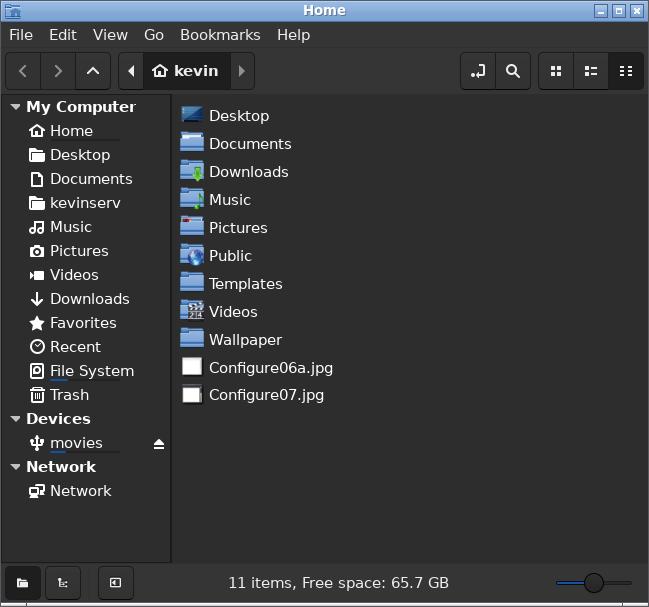Screen dimensions: 649x607
Task: Open the Bookmarks menu
Action: click(220, 34)
